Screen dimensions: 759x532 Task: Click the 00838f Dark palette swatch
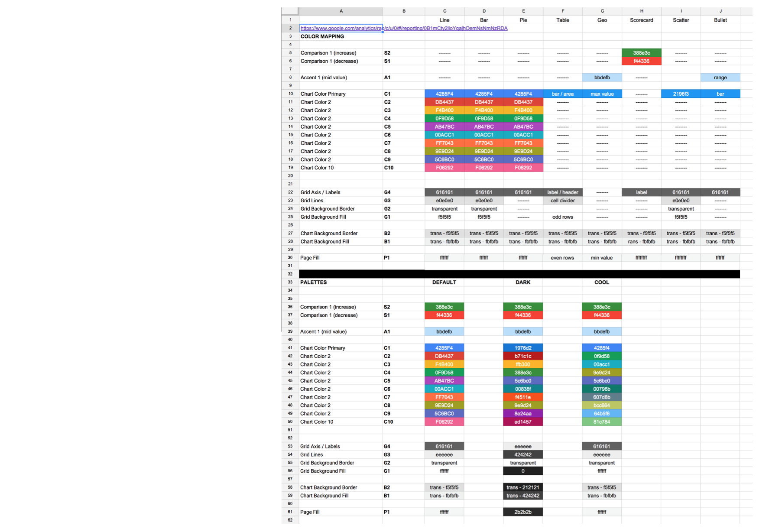coord(523,389)
